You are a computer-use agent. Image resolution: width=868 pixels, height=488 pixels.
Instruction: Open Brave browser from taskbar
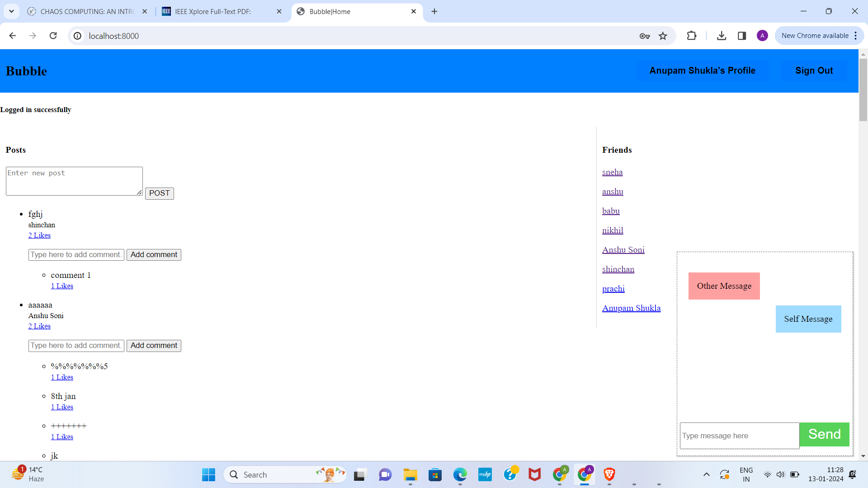pyautogui.click(x=609, y=474)
